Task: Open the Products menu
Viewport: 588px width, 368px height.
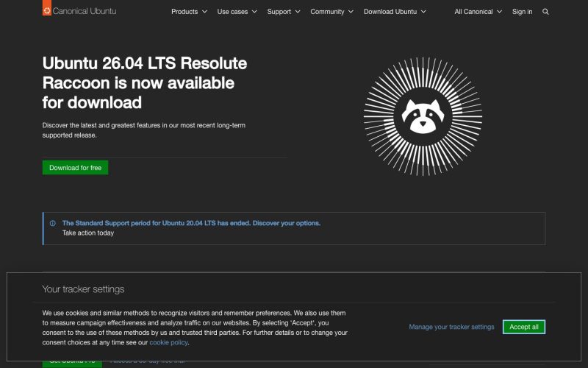Action: tap(189, 12)
